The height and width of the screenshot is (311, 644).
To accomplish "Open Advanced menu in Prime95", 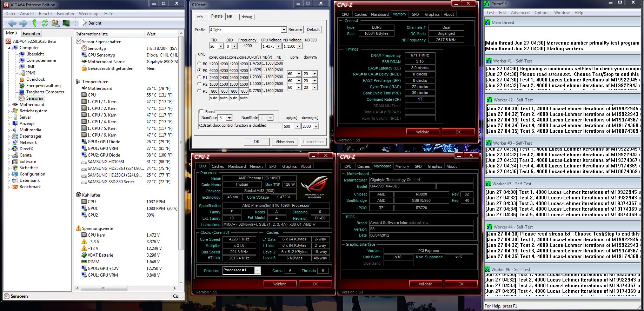I will [520, 13].
